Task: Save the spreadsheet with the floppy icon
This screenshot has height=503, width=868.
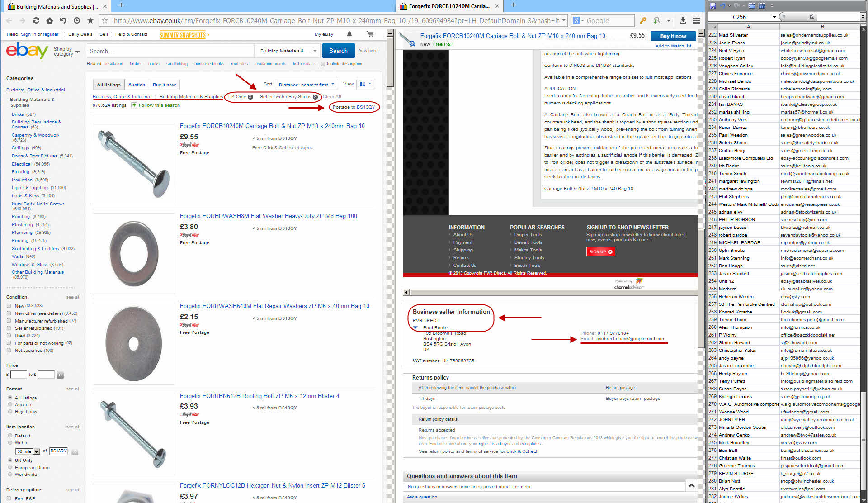Action: (713, 5)
